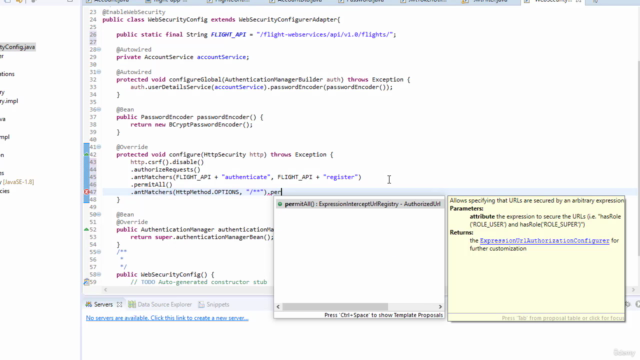Switch to the Data Source Explorer tab
This screenshot has width=640, height=360.
164,304
